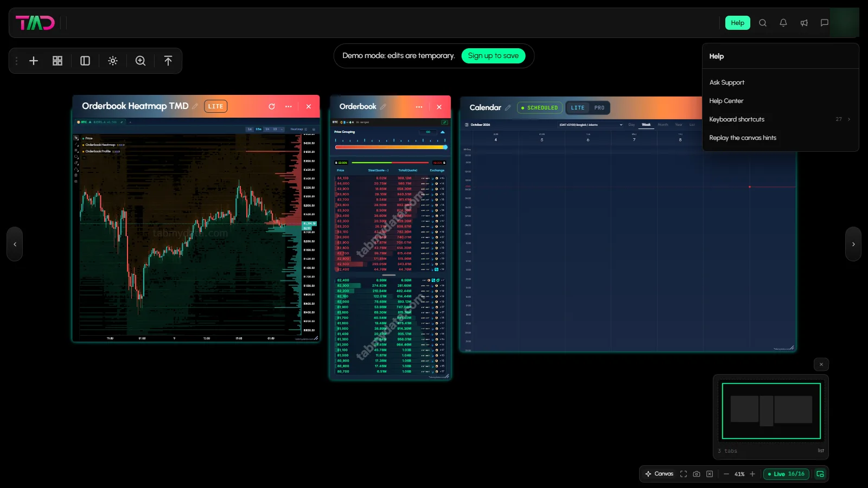868x488 pixels.
Task: Switch Calendar to PRO mode
Action: click(599, 108)
